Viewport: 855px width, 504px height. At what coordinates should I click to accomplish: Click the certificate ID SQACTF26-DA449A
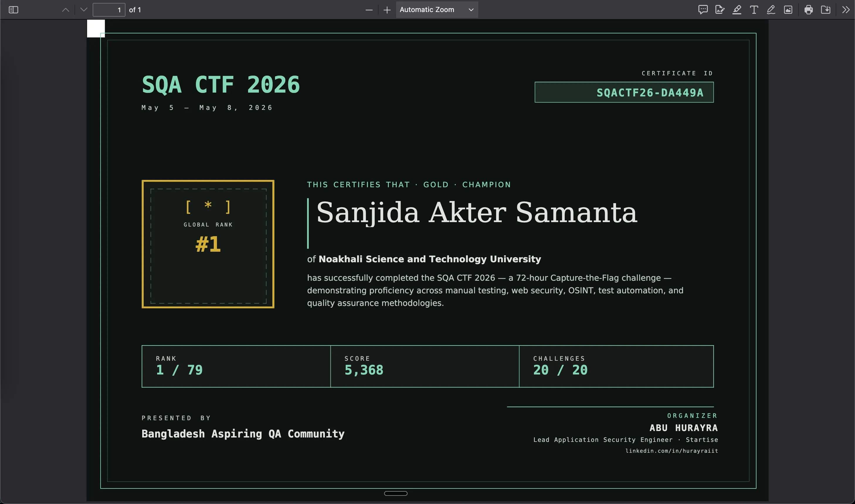(x=650, y=93)
